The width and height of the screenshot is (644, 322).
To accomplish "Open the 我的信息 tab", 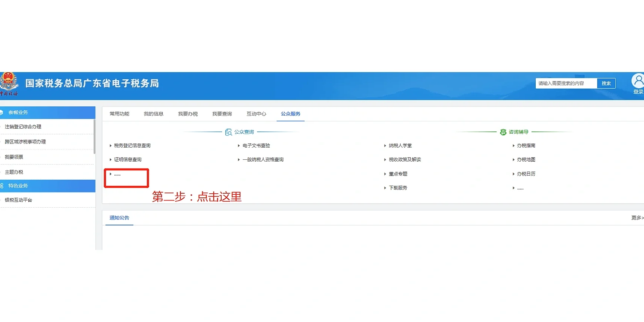I will [154, 114].
